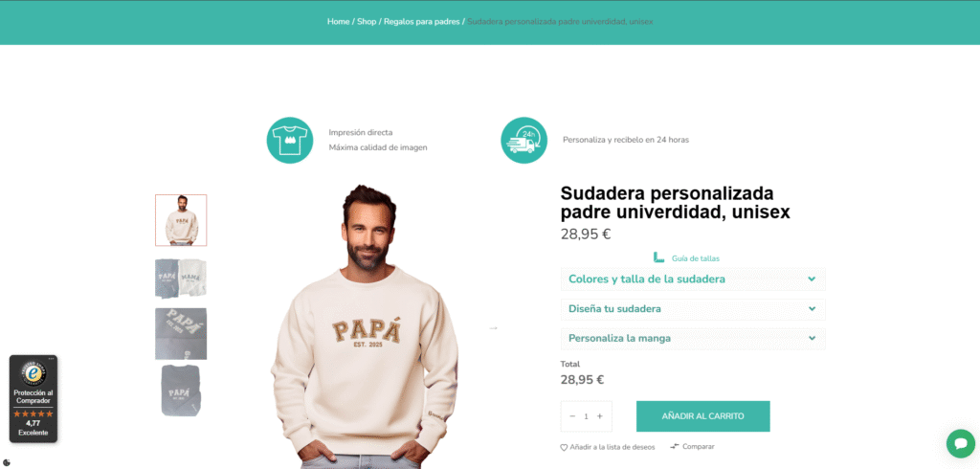Click the compare arrows icon

point(675,446)
